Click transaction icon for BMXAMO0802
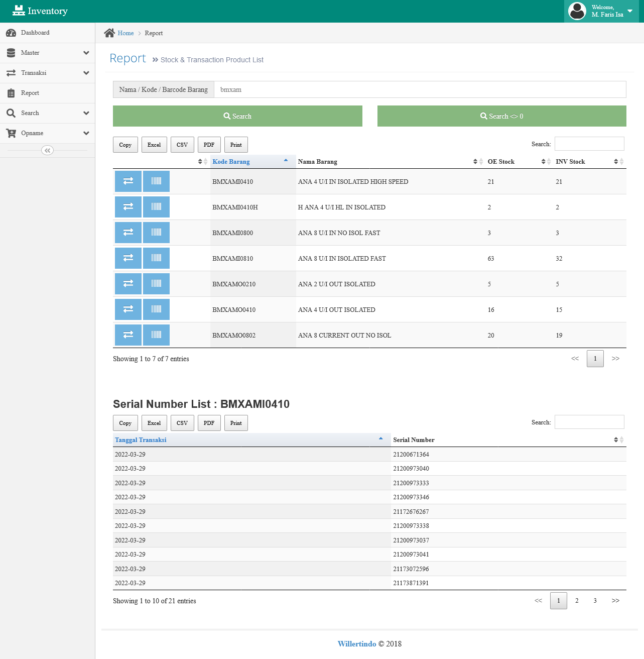The width and height of the screenshot is (644, 659). [x=128, y=335]
